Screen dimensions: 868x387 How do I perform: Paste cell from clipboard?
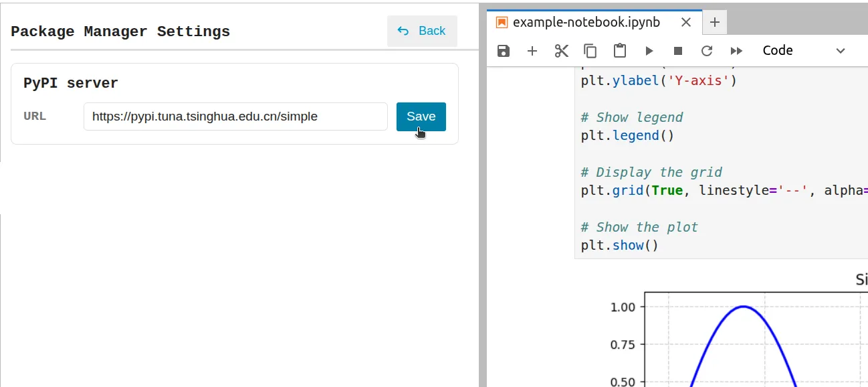[x=619, y=50]
